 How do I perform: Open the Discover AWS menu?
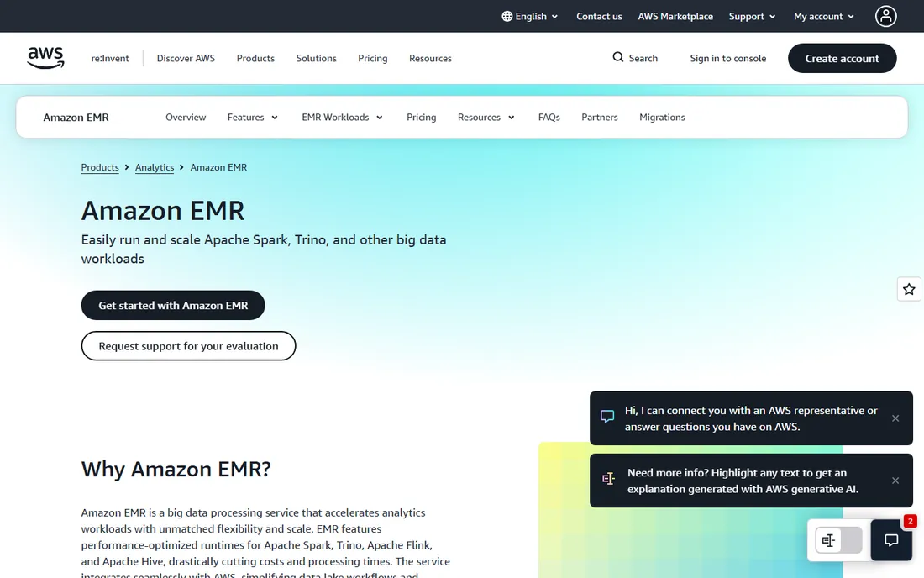(186, 58)
